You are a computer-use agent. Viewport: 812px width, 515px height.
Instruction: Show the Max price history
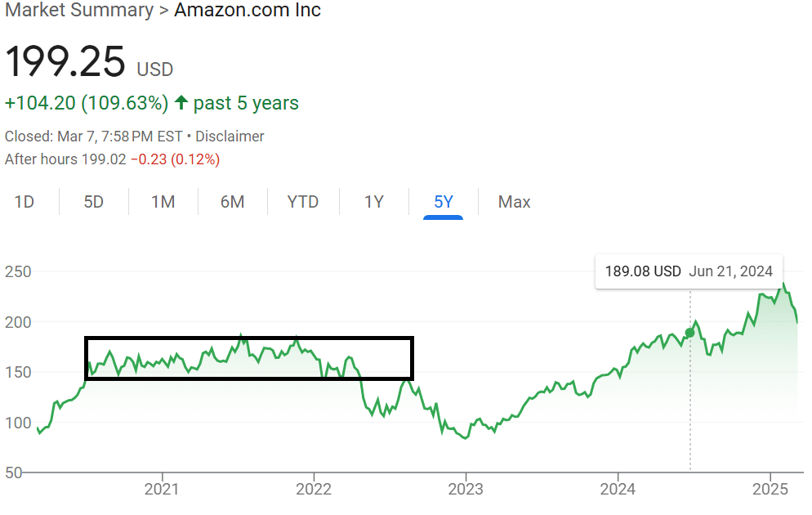[515, 202]
